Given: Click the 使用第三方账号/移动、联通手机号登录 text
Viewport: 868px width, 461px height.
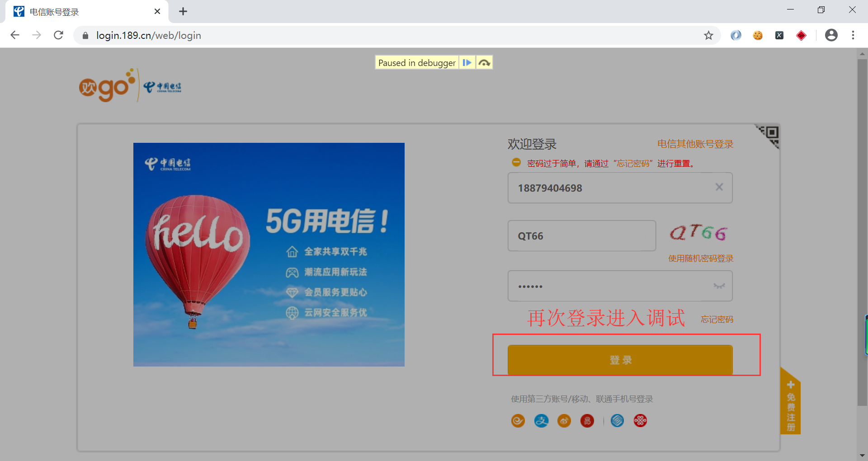Looking at the screenshot, I should click(x=582, y=399).
